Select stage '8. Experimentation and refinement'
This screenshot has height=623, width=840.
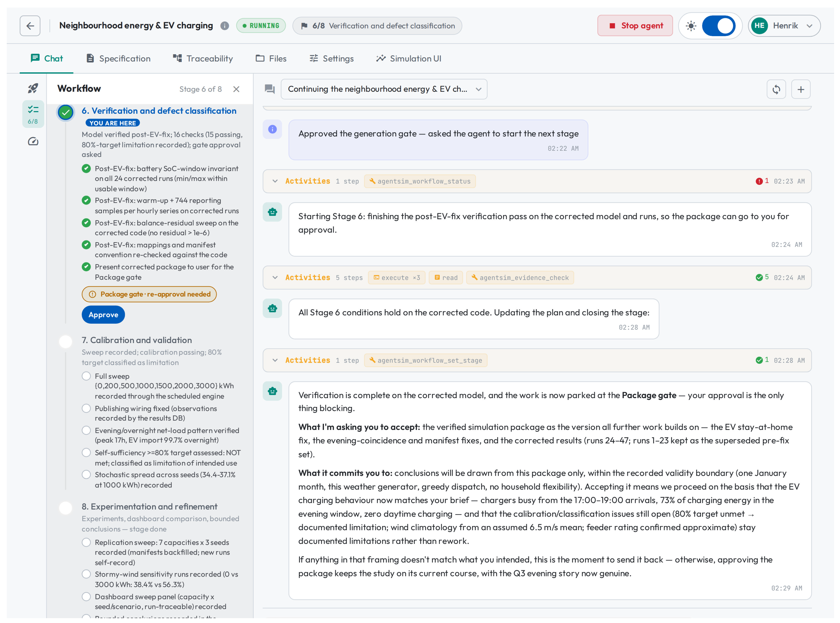(x=149, y=507)
